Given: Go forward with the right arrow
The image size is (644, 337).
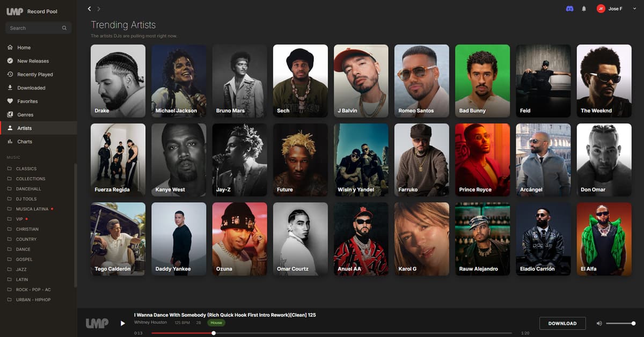Looking at the screenshot, I should point(99,9).
